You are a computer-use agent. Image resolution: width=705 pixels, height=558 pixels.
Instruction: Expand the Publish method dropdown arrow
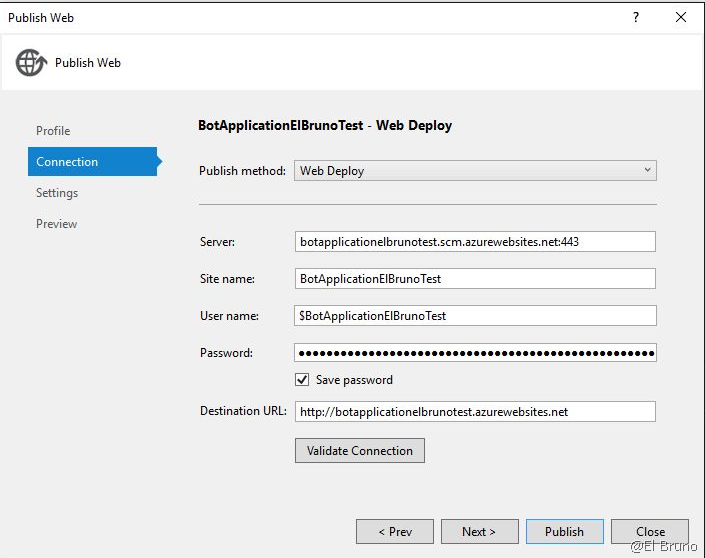coord(648,171)
